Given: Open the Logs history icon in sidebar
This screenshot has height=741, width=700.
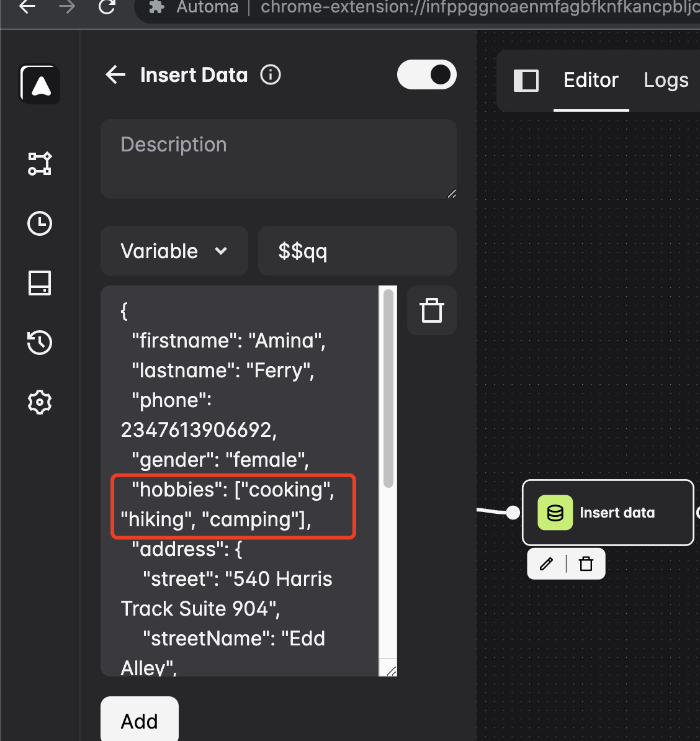Looking at the screenshot, I should pyautogui.click(x=40, y=343).
